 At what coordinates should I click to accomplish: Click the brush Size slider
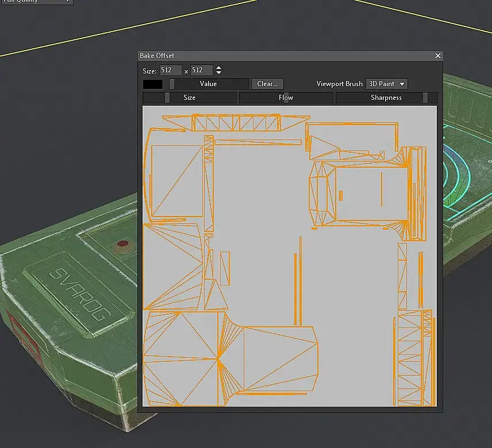pos(190,98)
